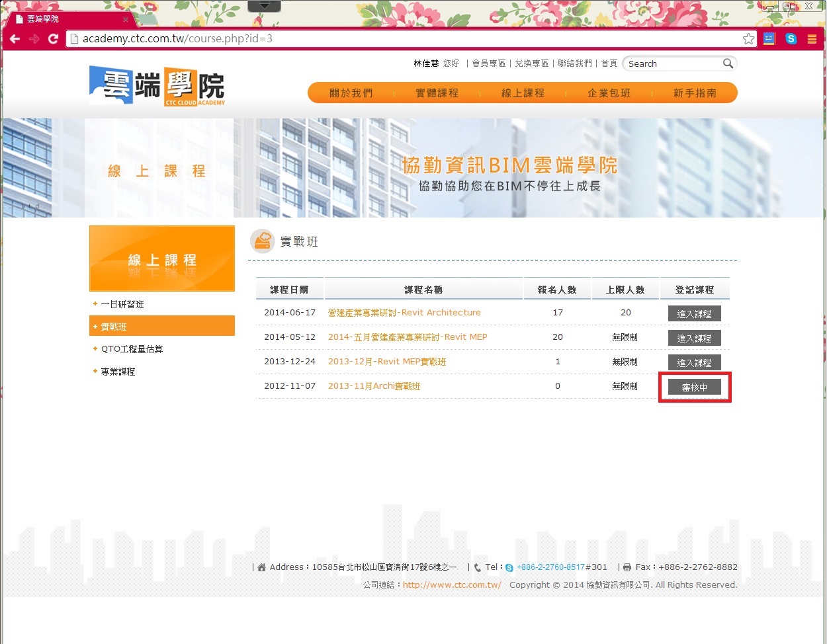
Task: Click the search magnifier icon
Action: click(x=728, y=63)
